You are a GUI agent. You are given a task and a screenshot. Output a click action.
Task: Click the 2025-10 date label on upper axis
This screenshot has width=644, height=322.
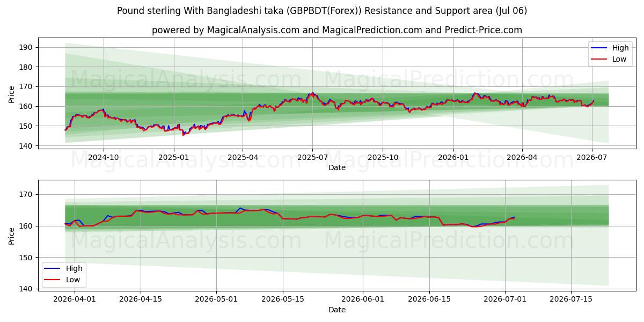383,158
